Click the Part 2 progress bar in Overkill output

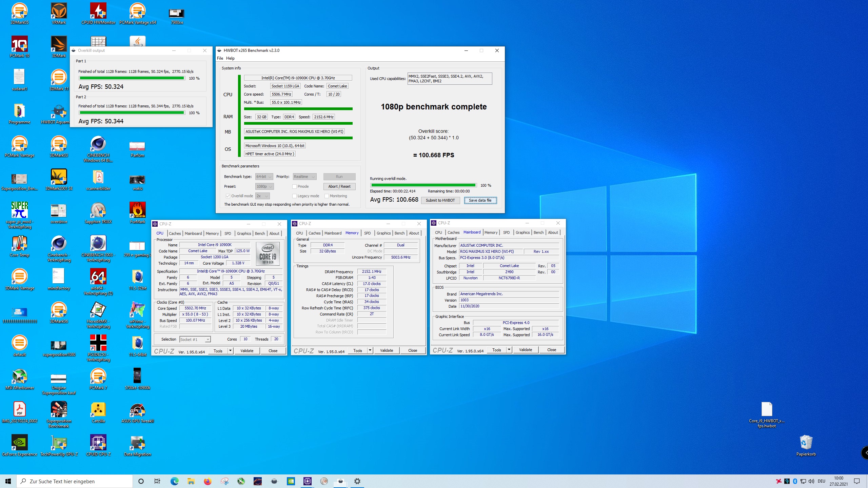(x=132, y=113)
